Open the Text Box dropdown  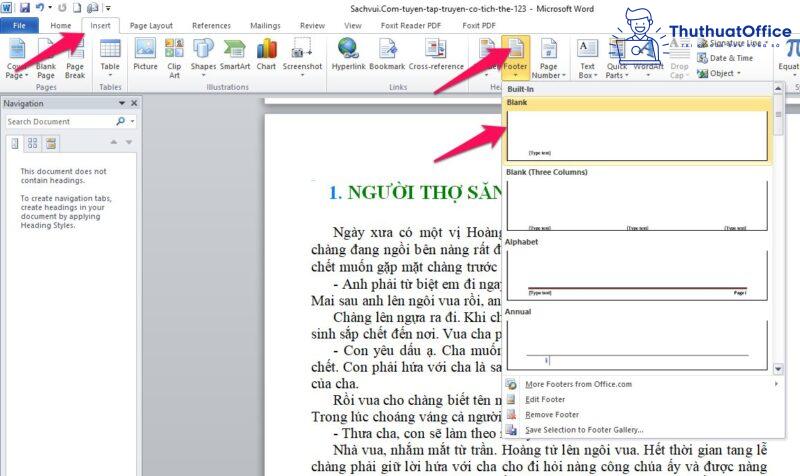point(587,58)
